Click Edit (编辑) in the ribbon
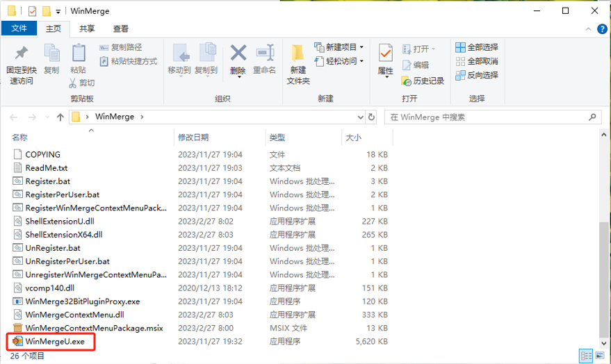This screenshot has height=364, width=611. click(416, 65)
